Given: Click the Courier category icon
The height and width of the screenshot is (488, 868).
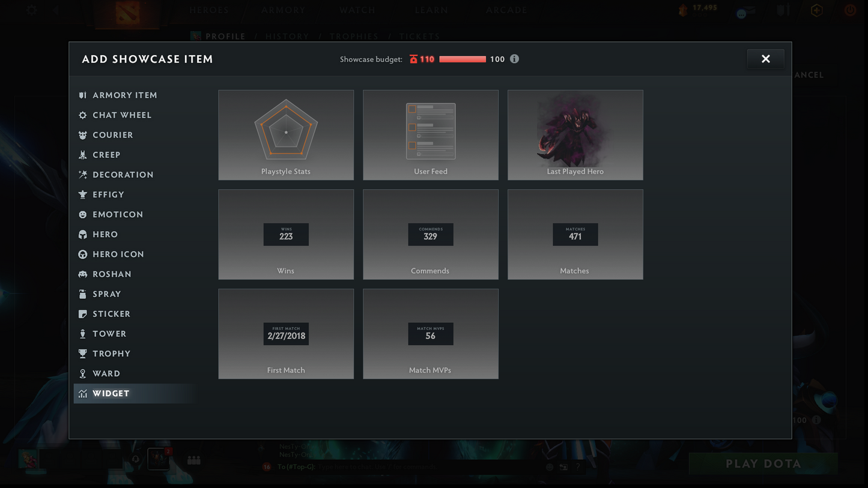Looking at the screenshot, I should (83, 135).
